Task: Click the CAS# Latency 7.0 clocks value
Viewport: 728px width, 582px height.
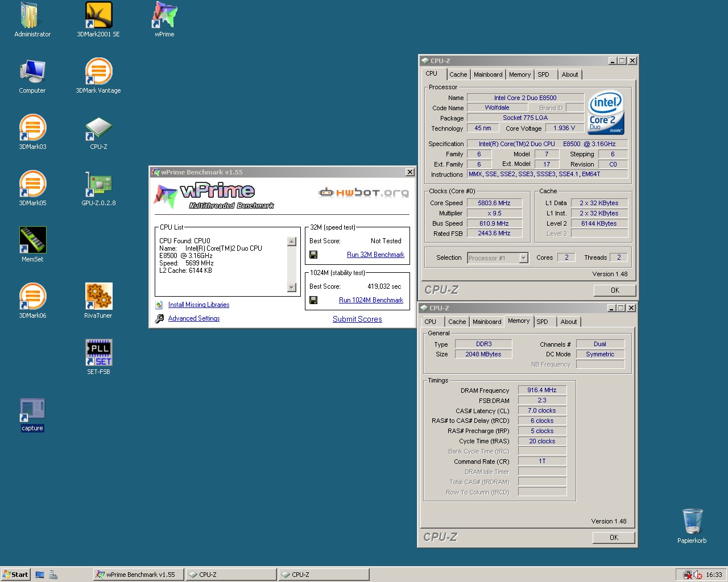Action: click(x=542, y=410)
